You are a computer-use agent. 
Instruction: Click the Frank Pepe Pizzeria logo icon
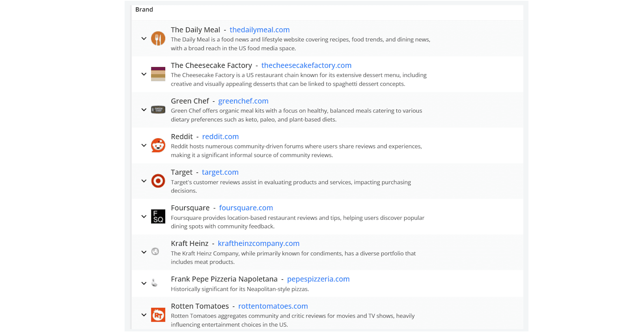point(155,283)
